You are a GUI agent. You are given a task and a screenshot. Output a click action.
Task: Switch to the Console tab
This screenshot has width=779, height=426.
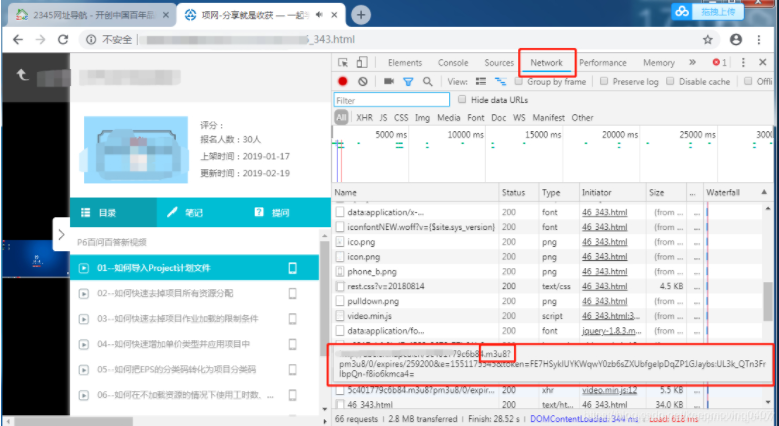(x=453, y=63)
